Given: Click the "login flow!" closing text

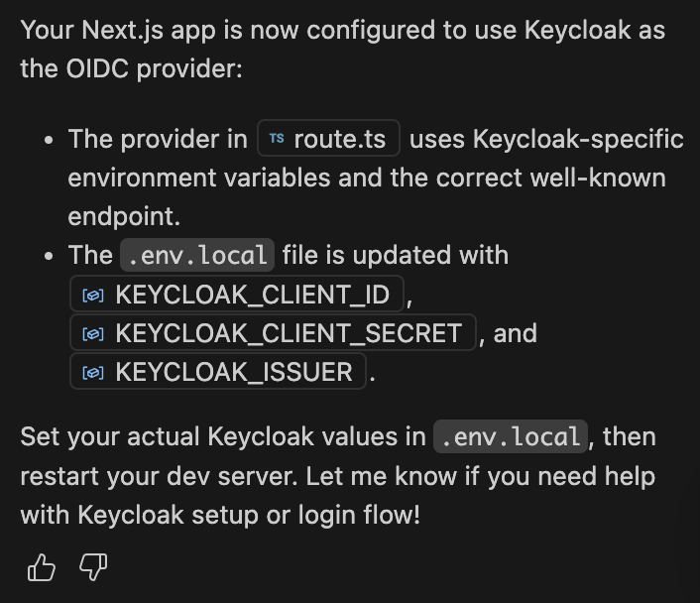Looking at the screenshot, I should pyautogui.click(x=359, y=515).
